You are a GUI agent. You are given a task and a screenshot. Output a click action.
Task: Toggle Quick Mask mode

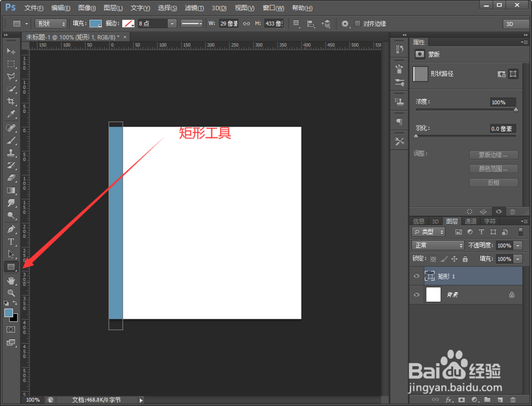[x=11, y=329]
